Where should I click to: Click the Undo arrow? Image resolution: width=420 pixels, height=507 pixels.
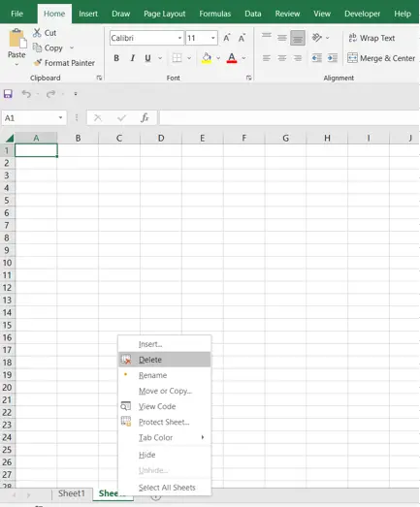coord(26,94)
